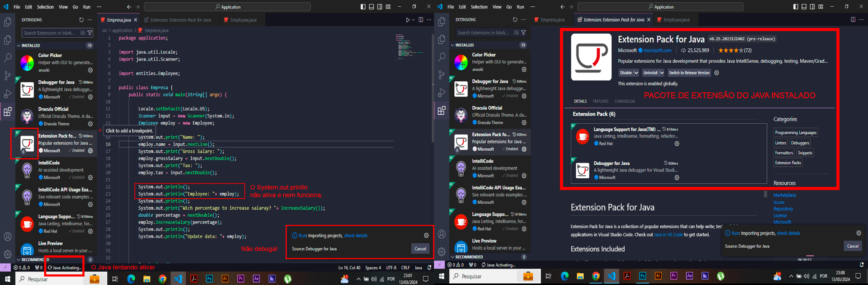The image size is (868, 285).
Task: Refresh extensions list in right window
Action: [x=515, y=20]
